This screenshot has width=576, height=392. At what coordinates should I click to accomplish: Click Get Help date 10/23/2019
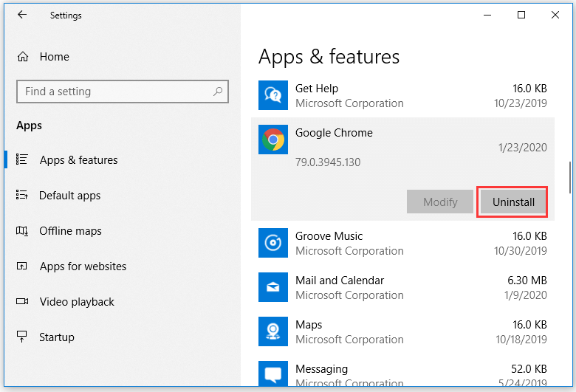coord(521,103)
